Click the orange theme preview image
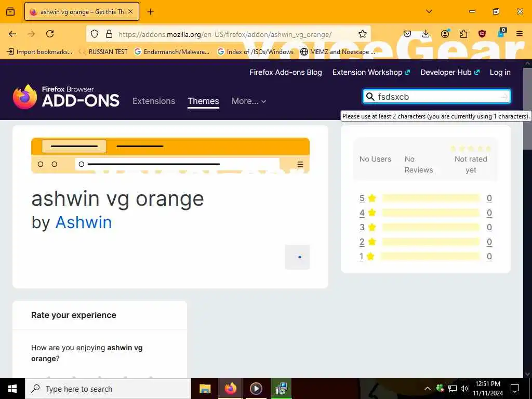This screenshot has width=532, height=399. tap(170, 155)
